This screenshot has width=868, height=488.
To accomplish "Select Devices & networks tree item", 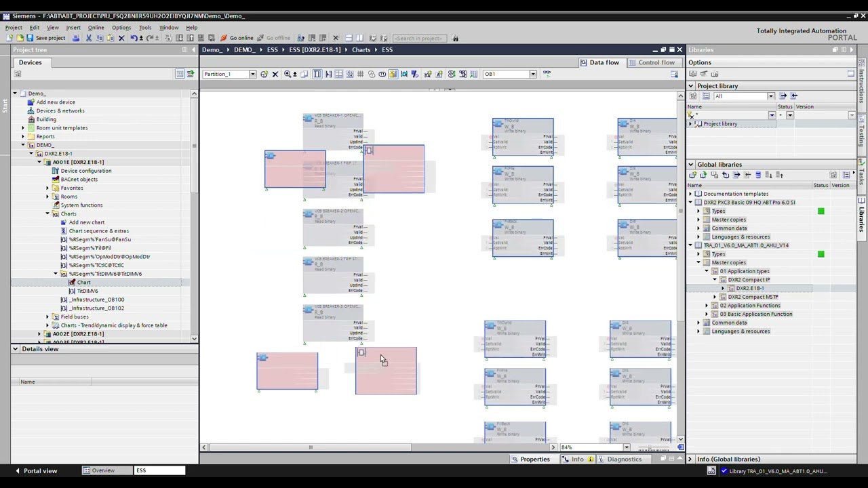I will [x=60, y=110].
